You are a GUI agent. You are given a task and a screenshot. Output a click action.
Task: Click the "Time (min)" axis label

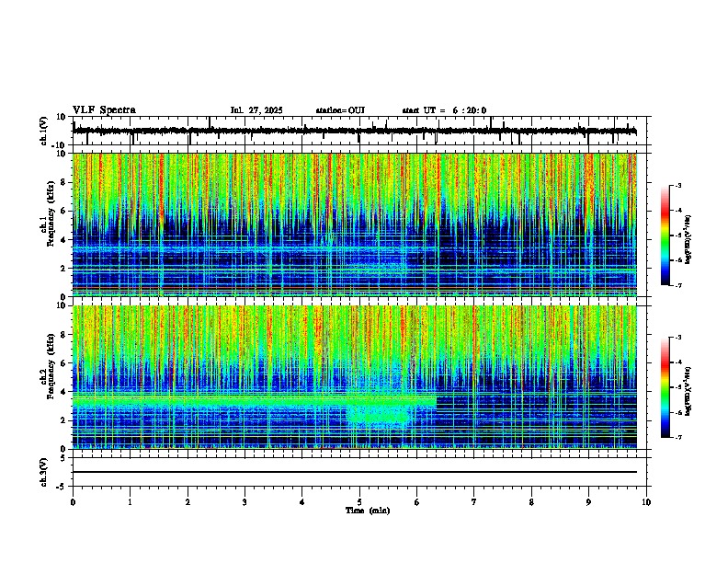pos(368,511)
